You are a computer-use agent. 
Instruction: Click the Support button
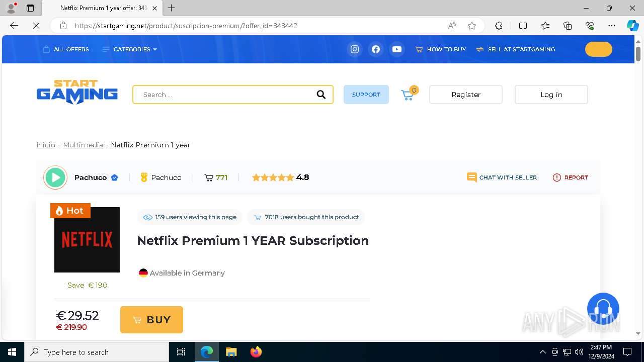click(x=366, y=95)
